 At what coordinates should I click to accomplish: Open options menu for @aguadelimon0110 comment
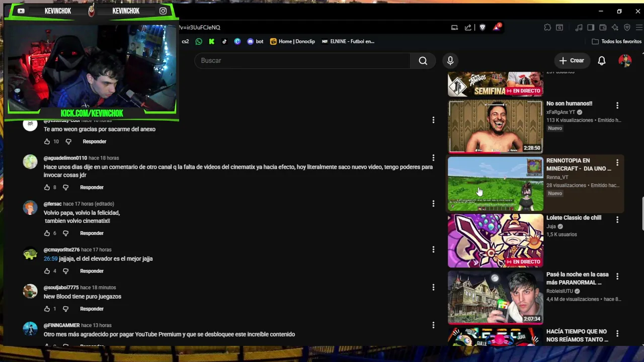(433, 158)
